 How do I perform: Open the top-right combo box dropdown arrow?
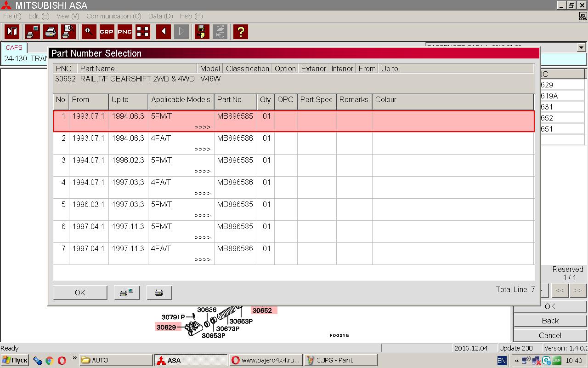(x=581, y=47)
